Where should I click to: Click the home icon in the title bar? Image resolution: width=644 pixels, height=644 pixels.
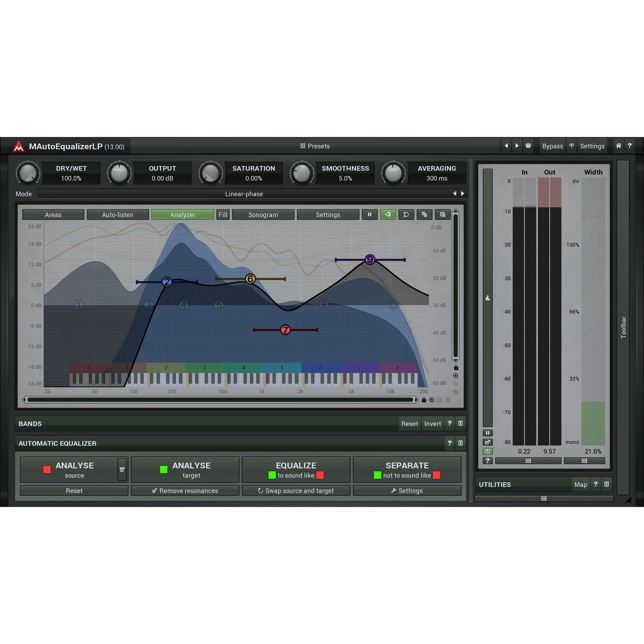(x=618, y=146)
